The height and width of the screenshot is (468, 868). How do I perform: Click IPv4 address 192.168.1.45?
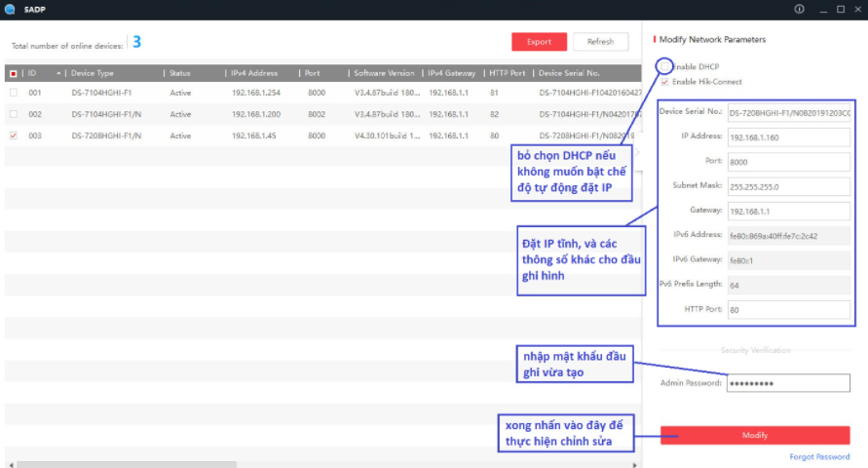click(x=253, y=136)
